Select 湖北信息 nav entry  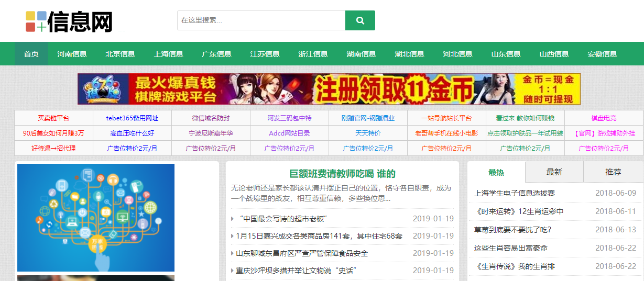pyautogui.click(x=410, y=54)
